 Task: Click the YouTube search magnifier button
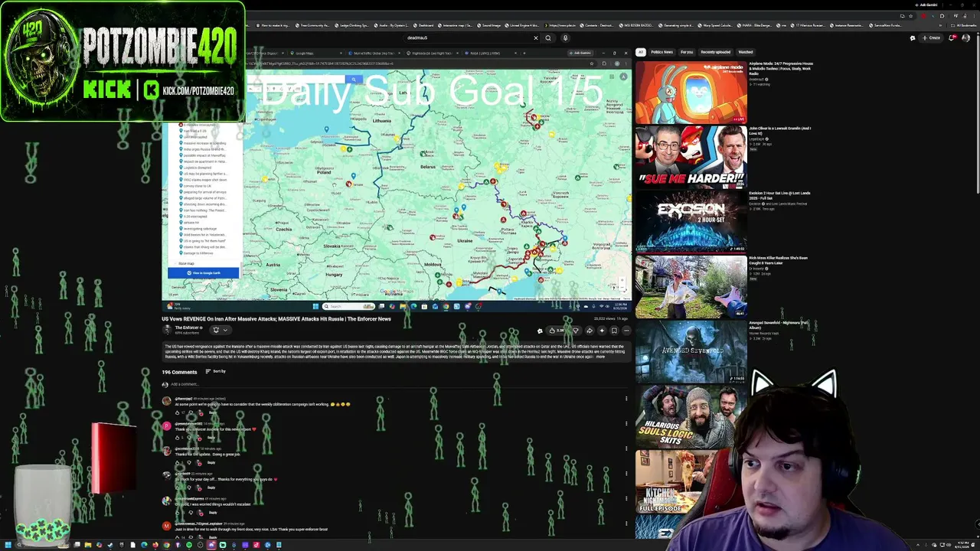pos(548,37)
